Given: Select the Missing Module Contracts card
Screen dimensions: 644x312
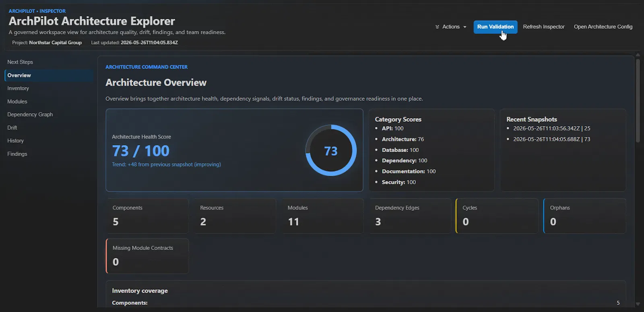Looking at the screenshot, I should tap(147, 256).
